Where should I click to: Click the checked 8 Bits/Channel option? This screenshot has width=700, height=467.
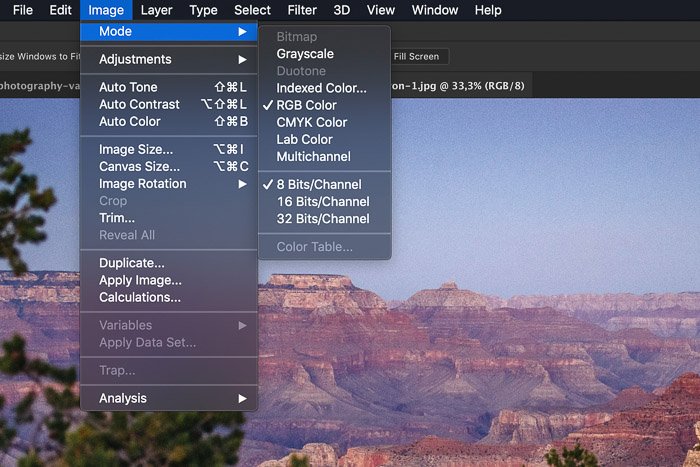318,185
